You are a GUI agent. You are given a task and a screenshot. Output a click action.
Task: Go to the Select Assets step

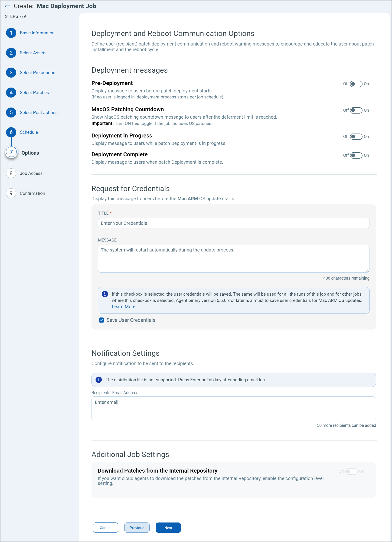[11, 53]
